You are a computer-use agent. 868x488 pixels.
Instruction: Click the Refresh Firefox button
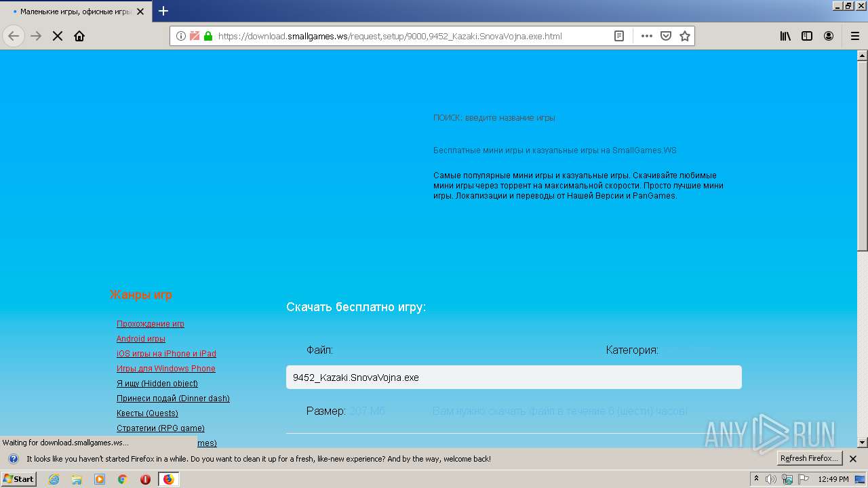810,459
